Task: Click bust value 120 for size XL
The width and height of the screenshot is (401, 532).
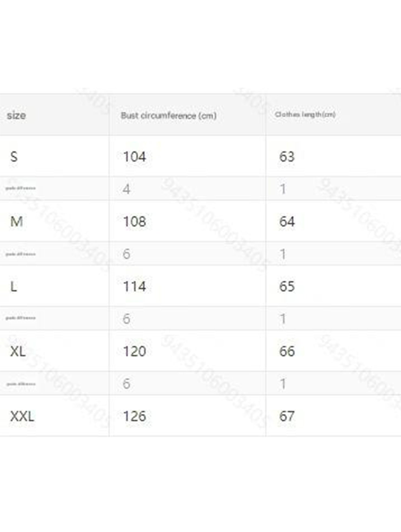Action: [134, 352]
